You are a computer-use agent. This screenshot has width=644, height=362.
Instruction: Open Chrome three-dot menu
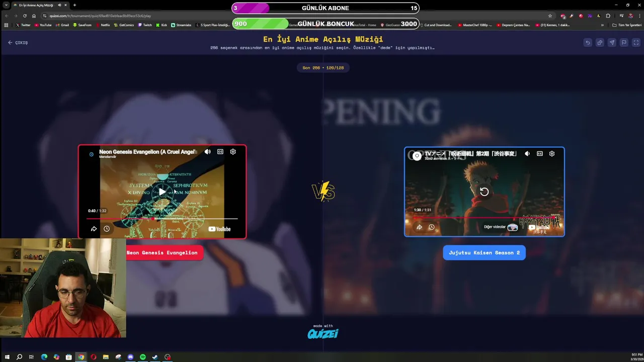(x=639, y=16)
